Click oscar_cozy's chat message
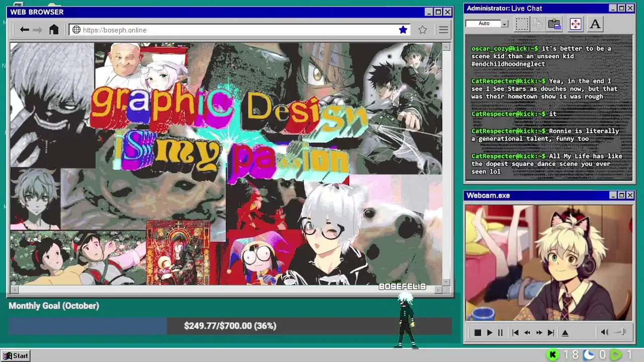The width and height of the screenshot is (644, 362). [x=541, y=56]
